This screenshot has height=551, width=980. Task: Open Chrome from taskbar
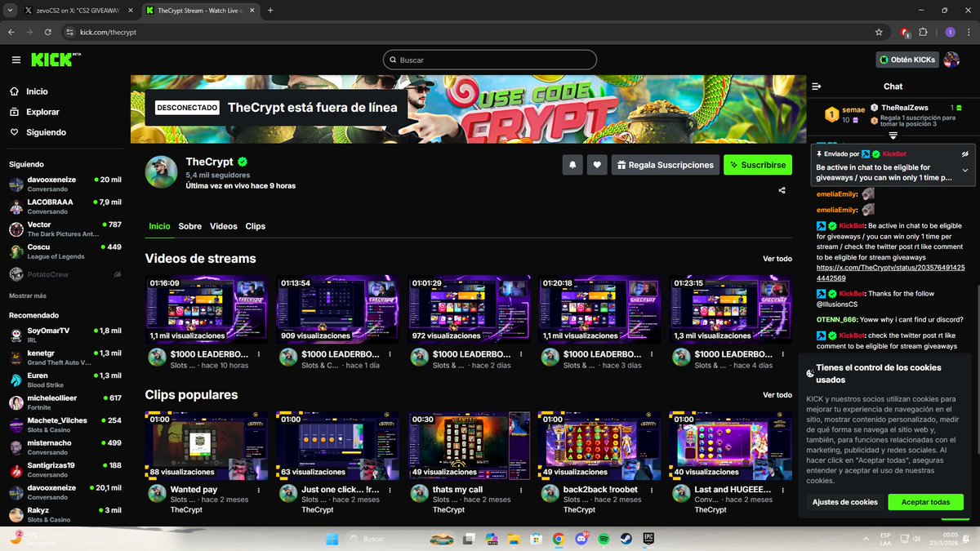pyautogui.click(x=559, y=540)
